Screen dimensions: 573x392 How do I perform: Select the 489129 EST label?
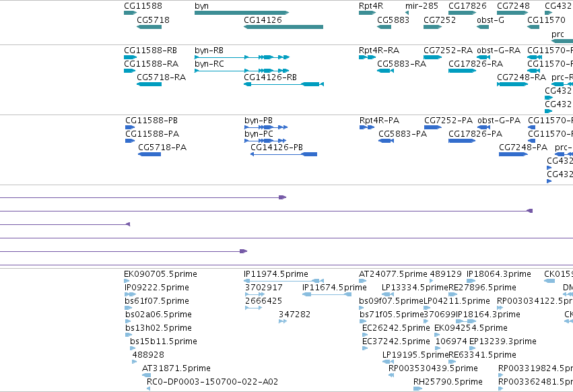point(446,274)
